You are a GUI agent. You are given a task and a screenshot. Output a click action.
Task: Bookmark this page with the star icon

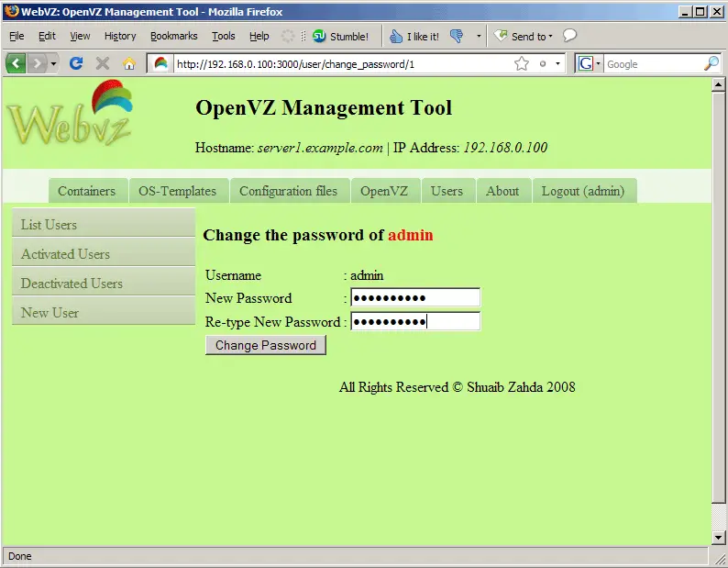(x=522, y=63)
